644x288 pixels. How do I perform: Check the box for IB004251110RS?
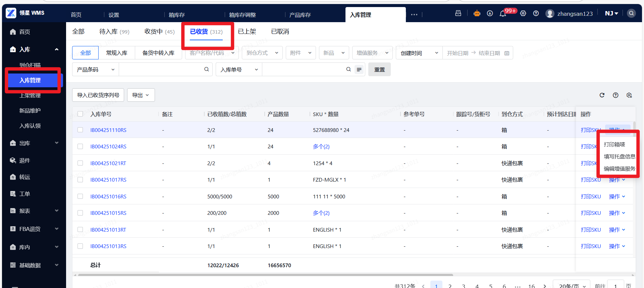point(80,130)
